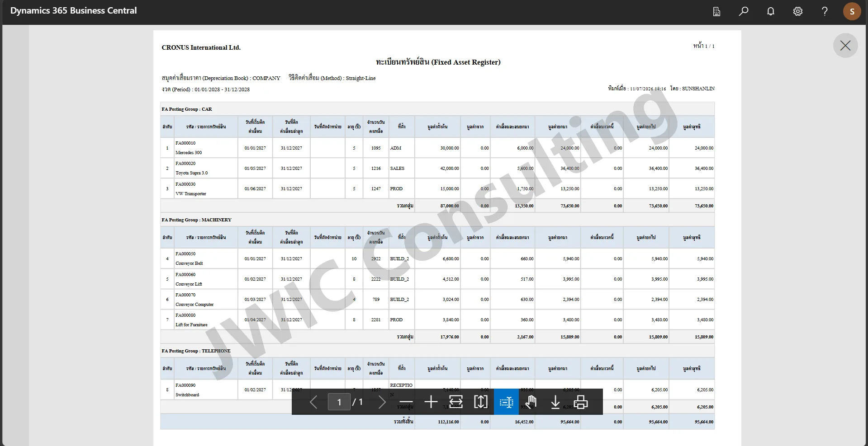Select the acquisition value 42,000.00
The height and width of the screenshot is (446, 868).
click(450, 169)
